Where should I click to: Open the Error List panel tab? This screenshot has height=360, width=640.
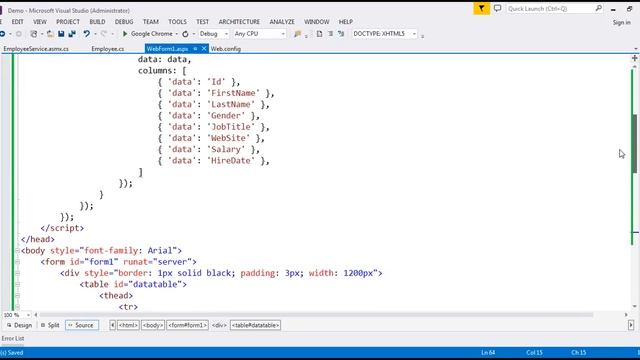click(x=13, y=338)
